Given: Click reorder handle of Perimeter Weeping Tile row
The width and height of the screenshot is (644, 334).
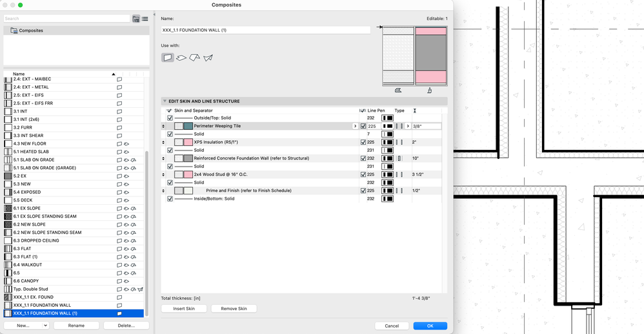Looking at the screenshot, I should click(x=164, y=126).
